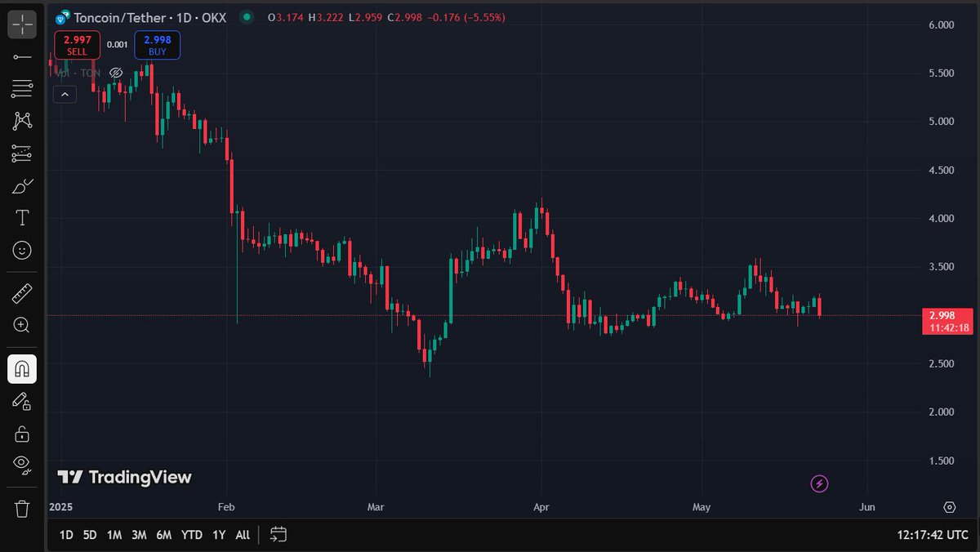980x552 pixels.
Task: Select the trend line drawing tool
Action: point(22,57)
